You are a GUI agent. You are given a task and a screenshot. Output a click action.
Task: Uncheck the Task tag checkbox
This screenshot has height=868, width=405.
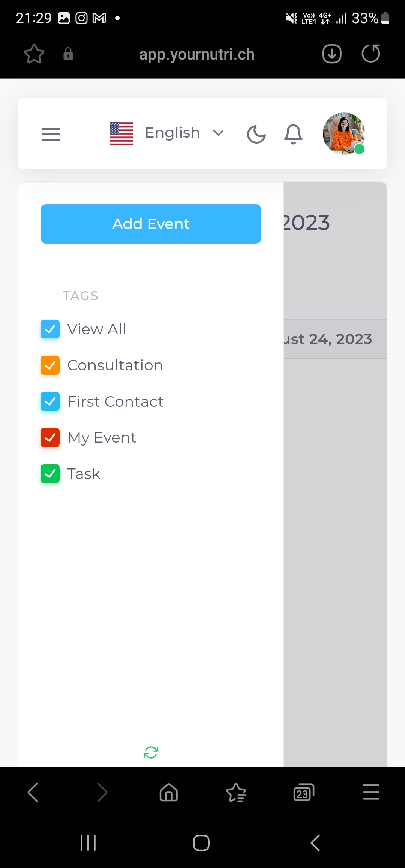click(50, 474)
